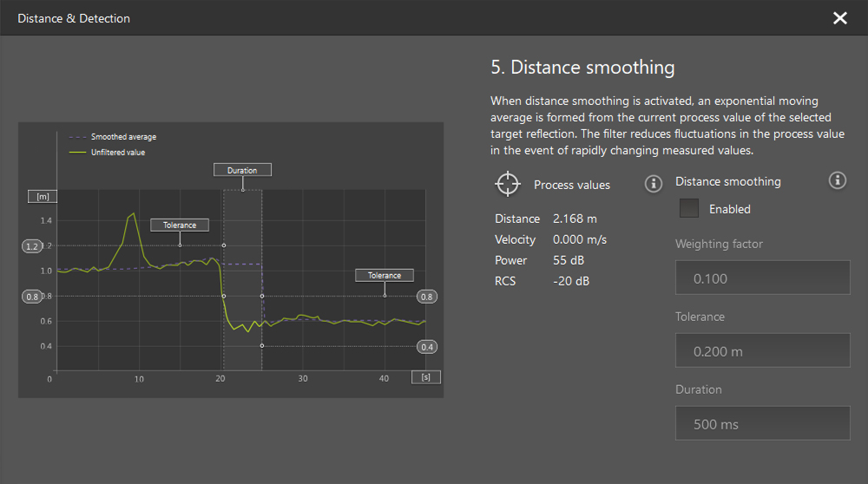Click the lower-right Tolerance label on chart

[384, 275]
